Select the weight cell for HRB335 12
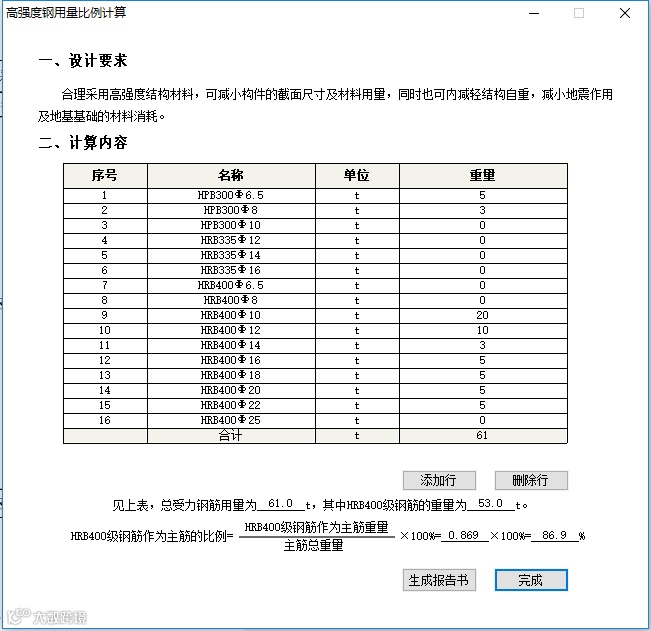The height and width of the screenshot is (631, 651). (483, 240)
